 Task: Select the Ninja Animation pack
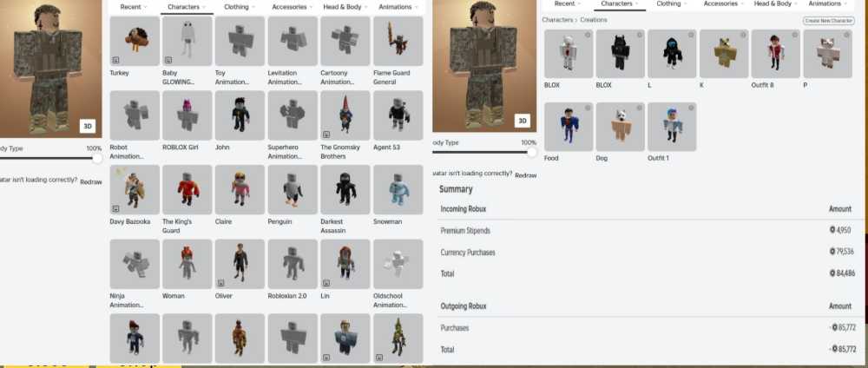[135, 264]
